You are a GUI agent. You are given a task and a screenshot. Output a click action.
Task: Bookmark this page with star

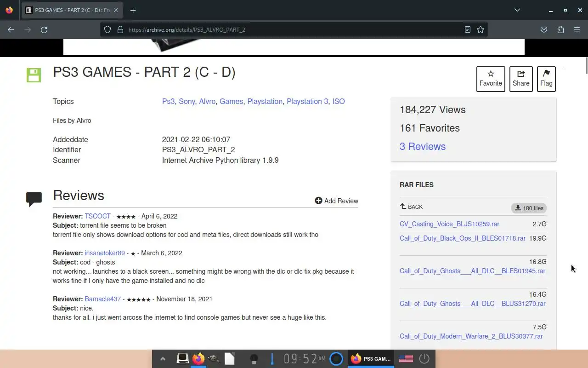[481, 29]
